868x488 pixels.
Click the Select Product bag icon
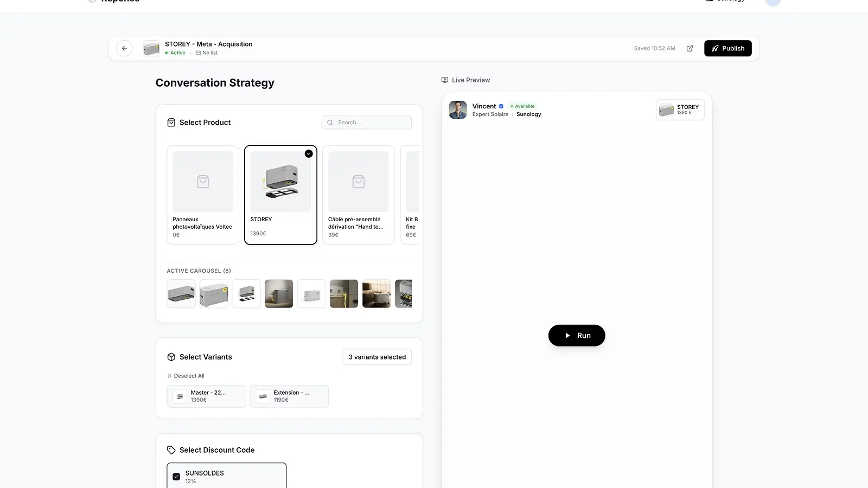[171, 123]
